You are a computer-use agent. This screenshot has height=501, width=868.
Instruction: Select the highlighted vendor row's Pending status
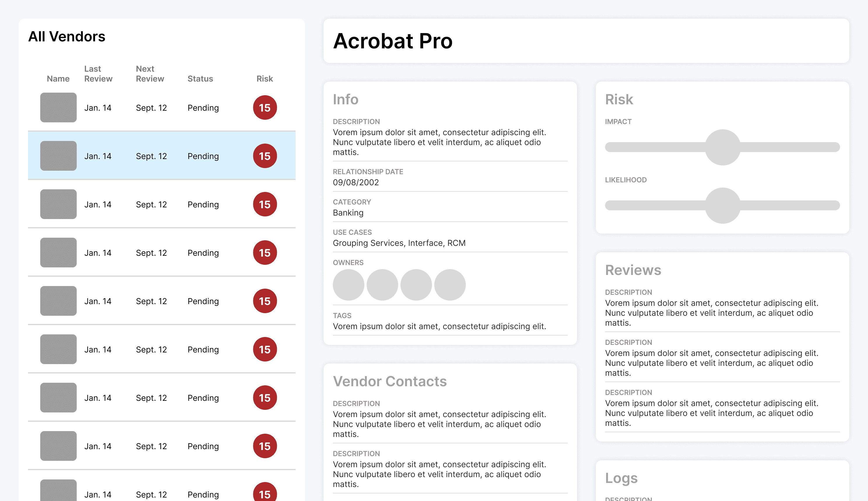tap(203, 156)
